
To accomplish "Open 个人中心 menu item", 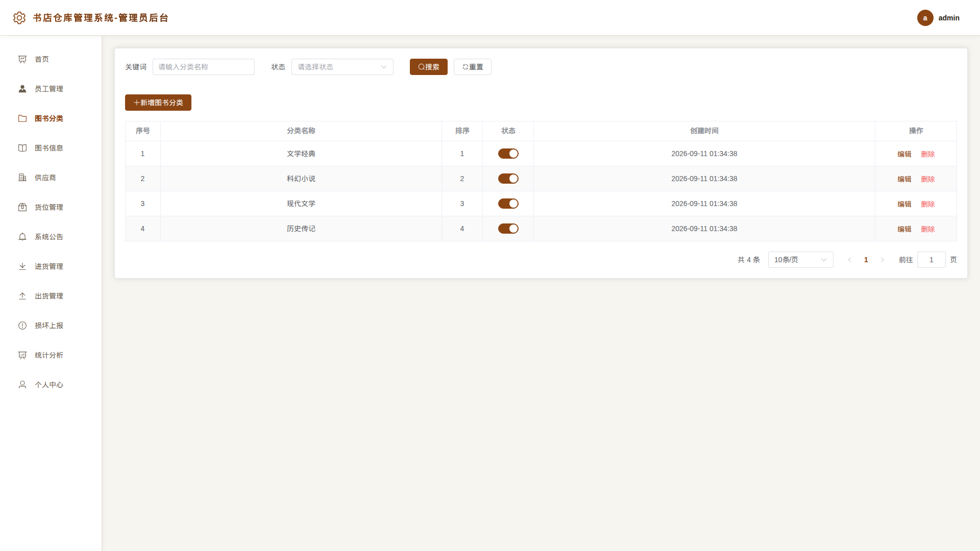I will (x=51, y=385).
